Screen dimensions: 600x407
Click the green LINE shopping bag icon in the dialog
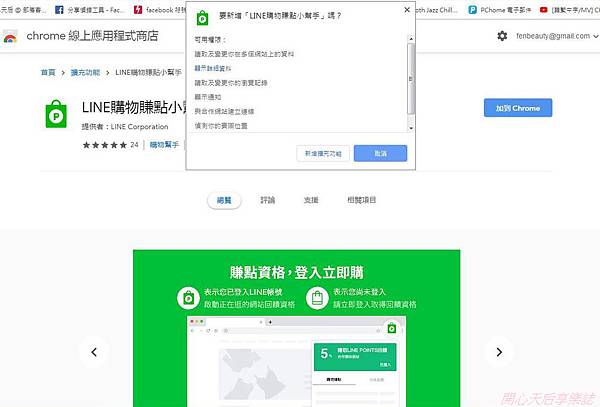(x=202, y=18)
